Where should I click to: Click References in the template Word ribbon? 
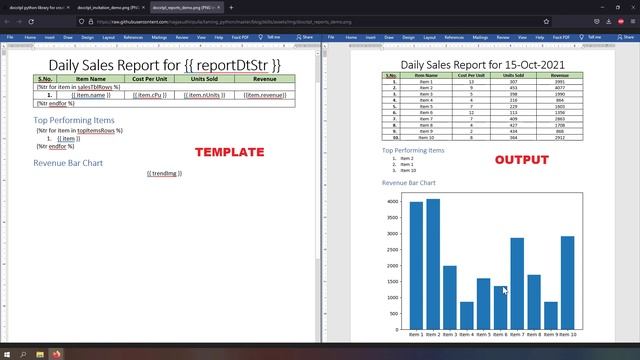[133, 37]
